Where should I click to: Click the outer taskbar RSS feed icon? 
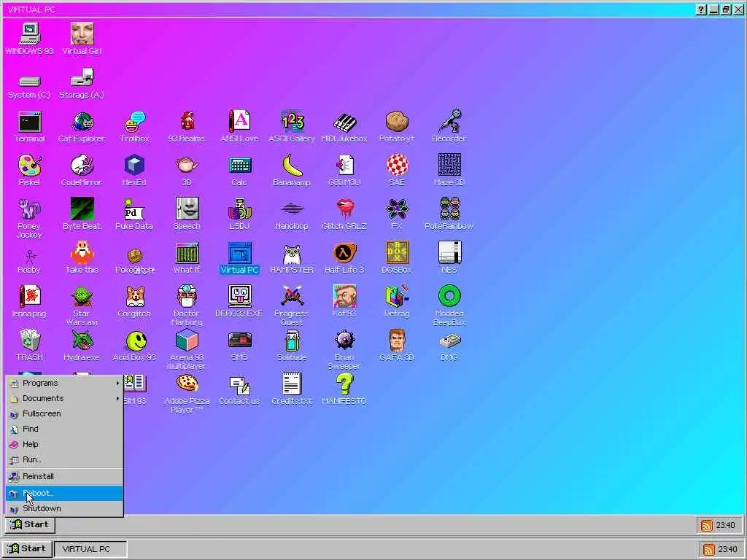click(709, 550)
